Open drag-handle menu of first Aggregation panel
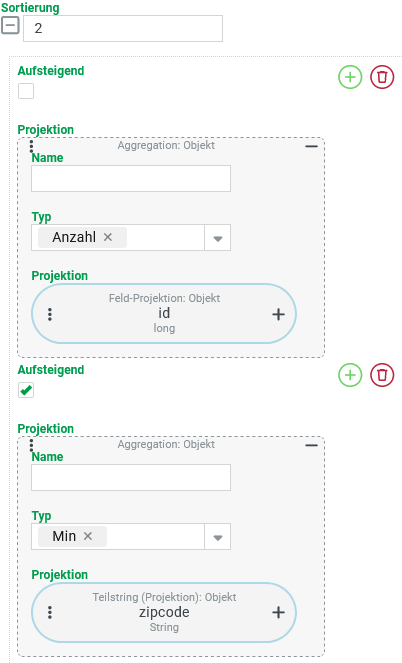This screenshot has width=402, height=663. click(31, 146)
